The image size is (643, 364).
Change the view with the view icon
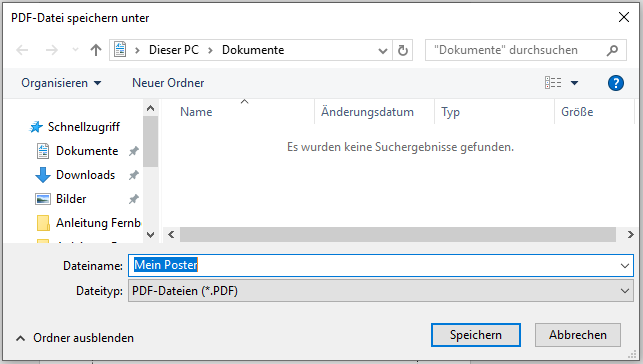point(553,83)
